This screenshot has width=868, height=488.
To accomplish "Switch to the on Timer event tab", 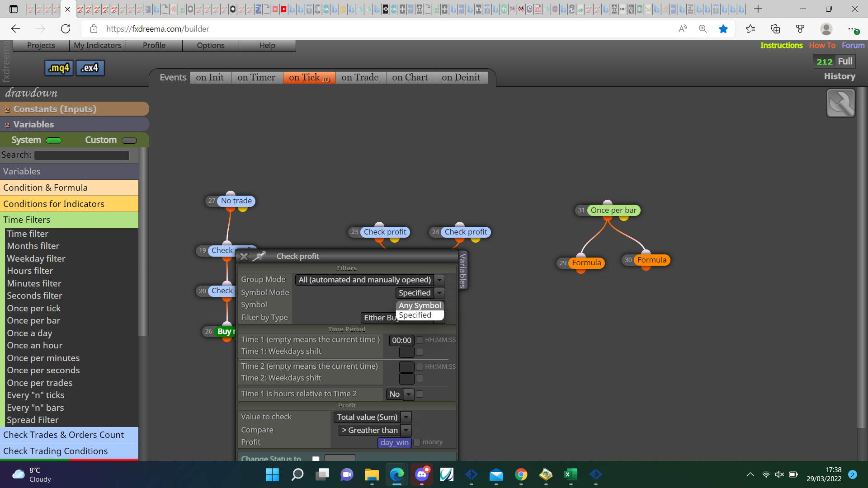I will pyautogui.click(x=256, y=77).
